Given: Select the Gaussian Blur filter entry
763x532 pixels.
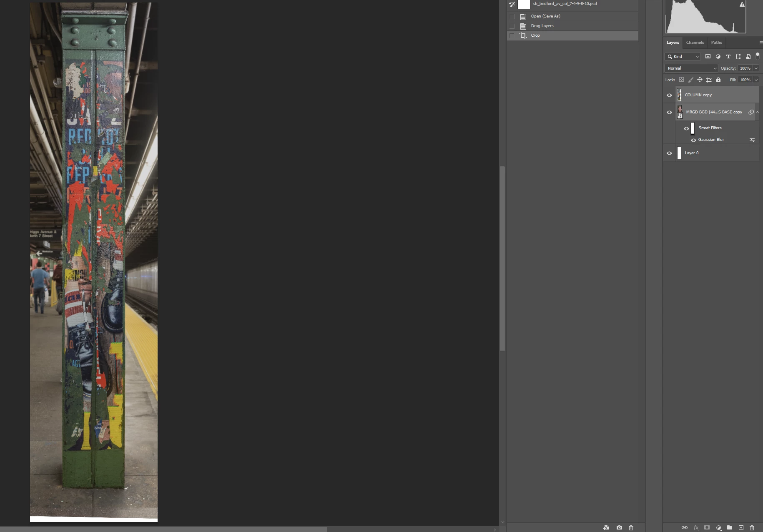Looking at the screenshot, I should (x=711, y=140).
